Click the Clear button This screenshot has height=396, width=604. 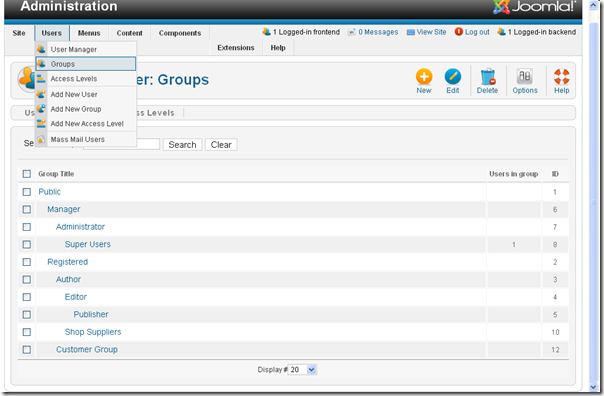pos(221,145)
